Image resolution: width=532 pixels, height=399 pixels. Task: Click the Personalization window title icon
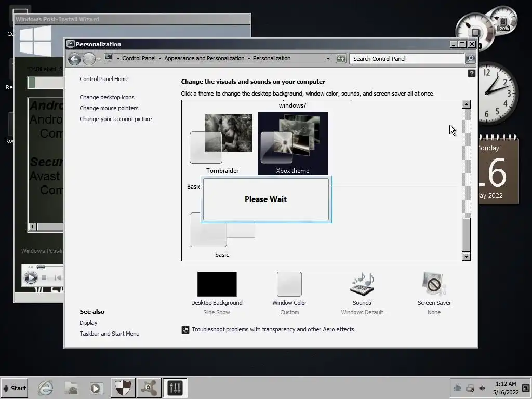(71, 44)
